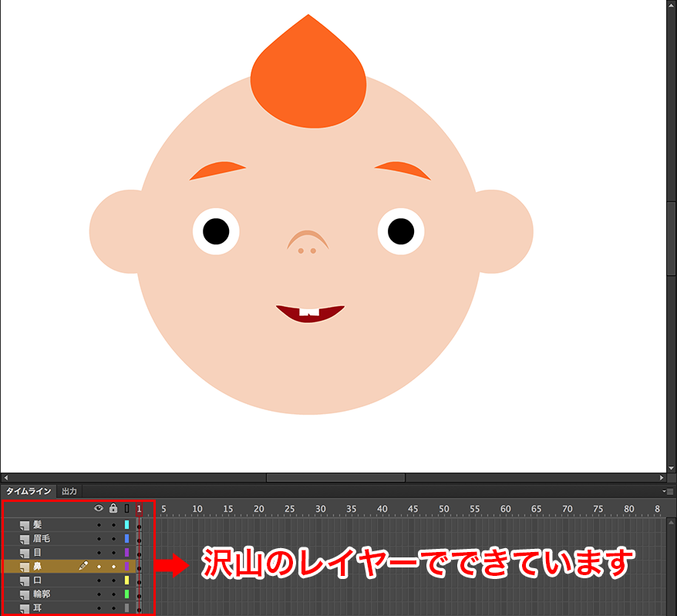Select the タイムライン tab
This screenshot has height=616, width=677.
pos(29,491)
